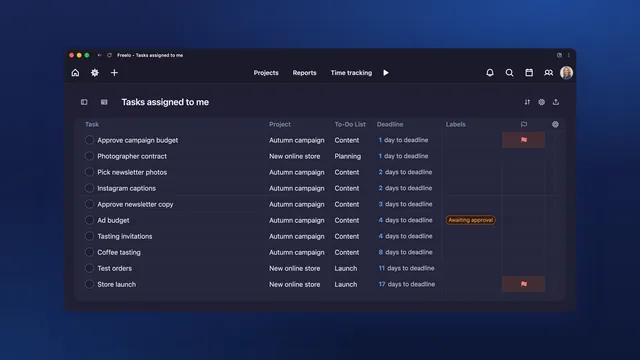640x360 pixels.
Task: Click Launch list in Test orders row
Action: [x=345, y=268]
